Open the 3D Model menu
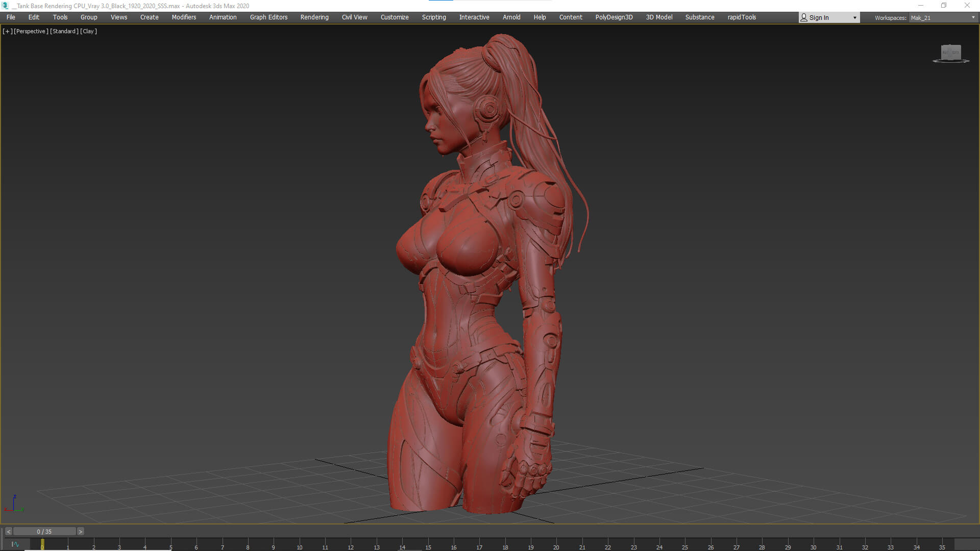The width and height of the screenshot is (980, 551). pos(659,17)
